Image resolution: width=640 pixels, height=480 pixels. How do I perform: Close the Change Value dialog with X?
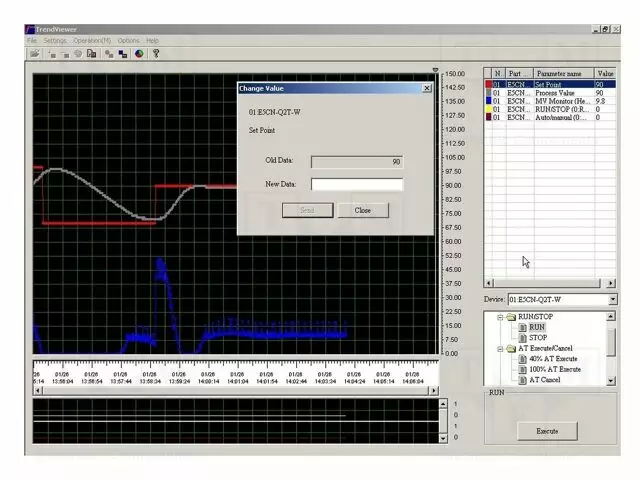point(427,88)
